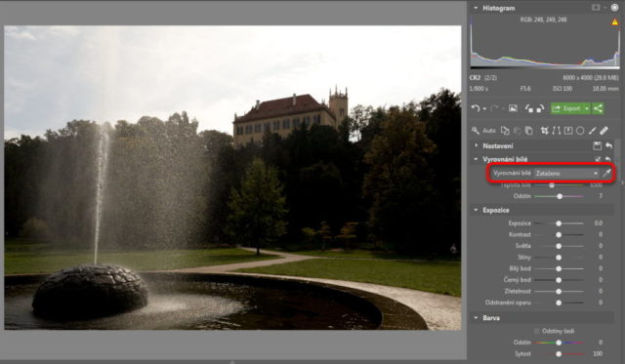The height and width of the screenshot is (364, 625).
Task: Select the horizon straighten lines tool
Action: pyautogui.click(x=556, y=130)
